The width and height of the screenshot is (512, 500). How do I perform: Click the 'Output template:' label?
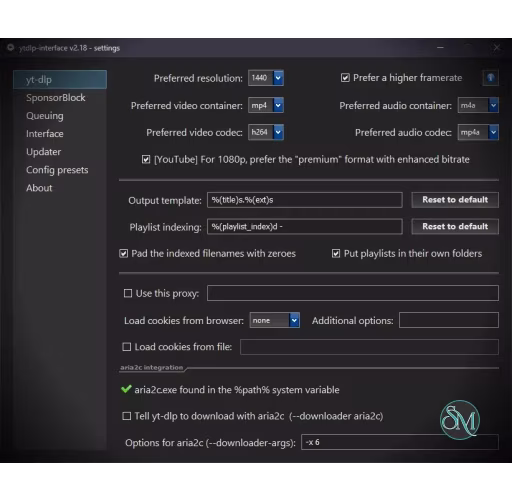165,201
